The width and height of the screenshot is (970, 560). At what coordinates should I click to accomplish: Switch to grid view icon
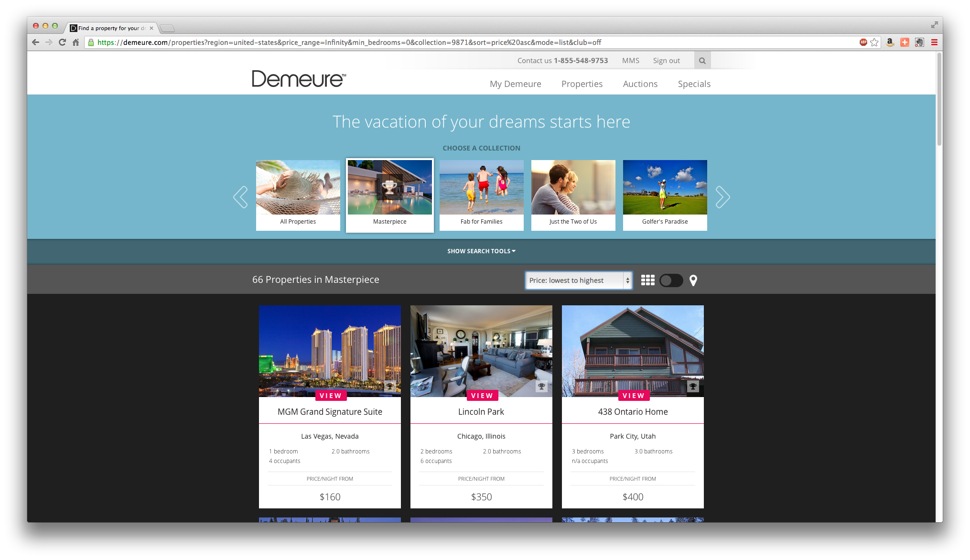tap(647, 280)
